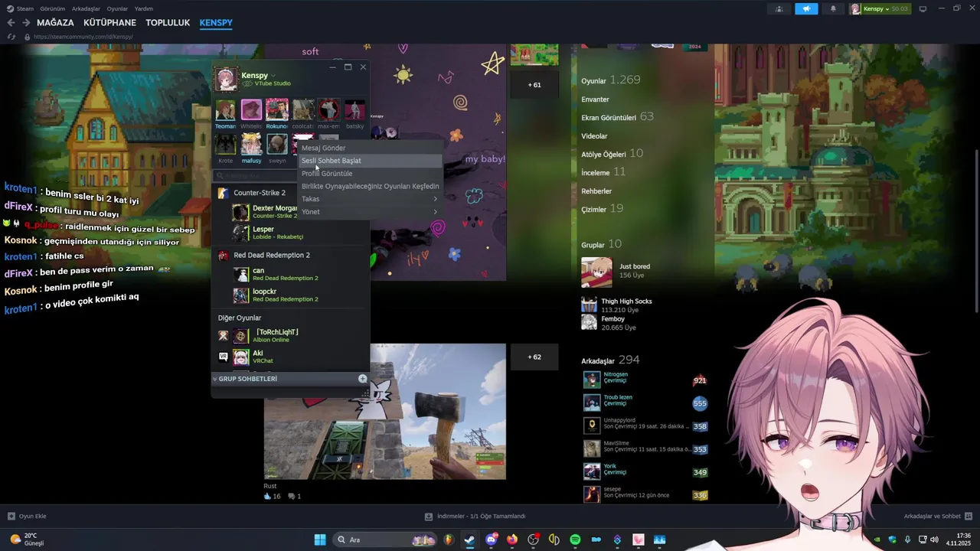Image resolution: width=980 pixels, height=551 pixels.
Task: Choose Sesli Sohbet Başlat
Action: tap(370, 161)
